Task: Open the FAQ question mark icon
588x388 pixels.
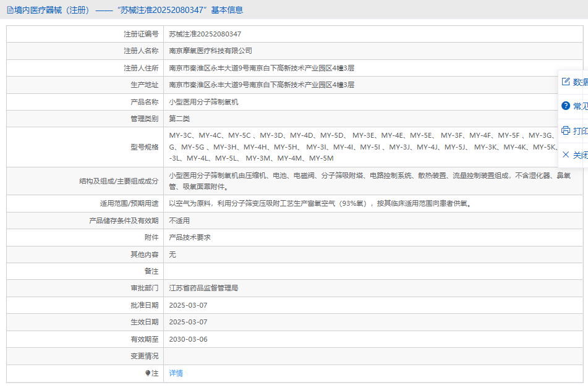Action: pos(565,106)
